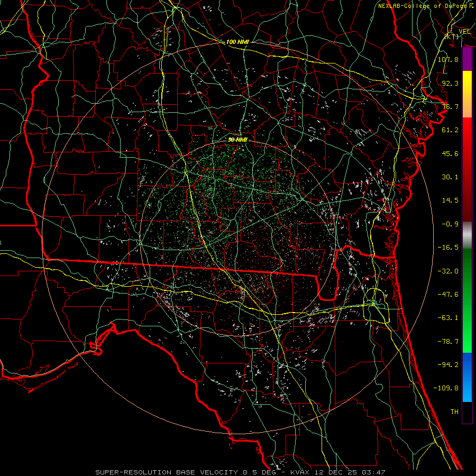This screenshot has height=476, width=476.
Task: Click the -63.1 legend value
Action: 448,318
